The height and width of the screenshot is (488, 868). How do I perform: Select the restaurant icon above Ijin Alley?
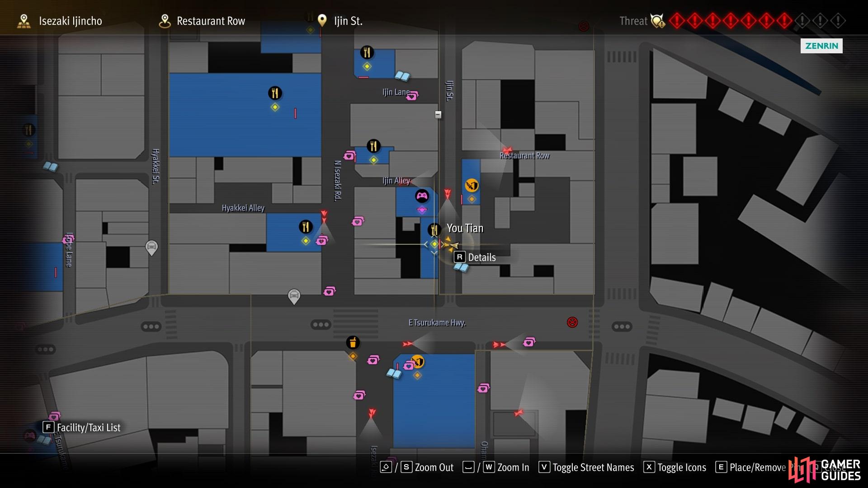tap(373, 146)
